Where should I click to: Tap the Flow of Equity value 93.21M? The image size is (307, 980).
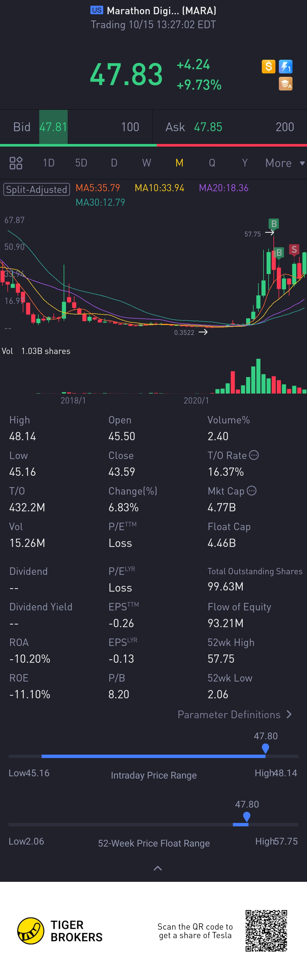tap(225, 623)
